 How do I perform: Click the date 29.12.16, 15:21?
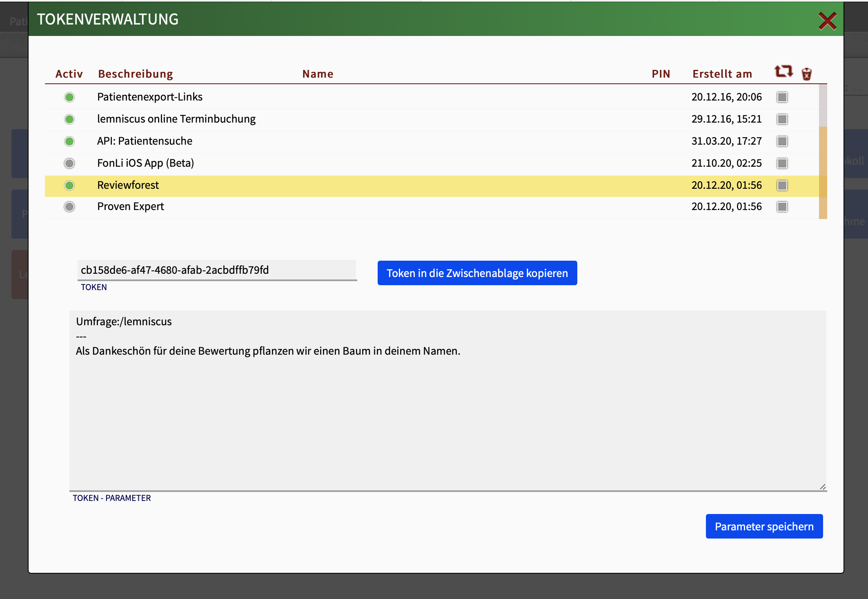(x=727, y=119)
